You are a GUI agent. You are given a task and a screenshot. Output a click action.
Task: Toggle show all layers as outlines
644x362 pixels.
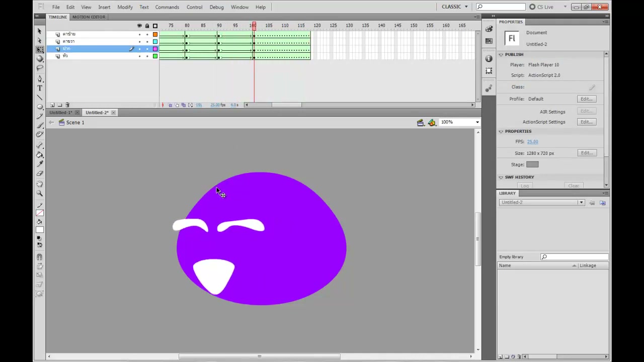point(155,26)
